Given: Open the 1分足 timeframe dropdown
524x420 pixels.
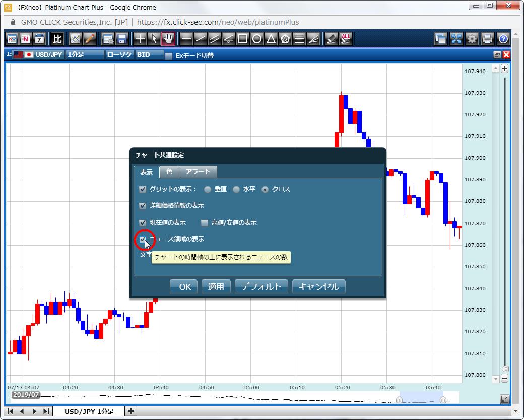Looking at the screenshot, I should pyautogui.click(x=85, y=55).
